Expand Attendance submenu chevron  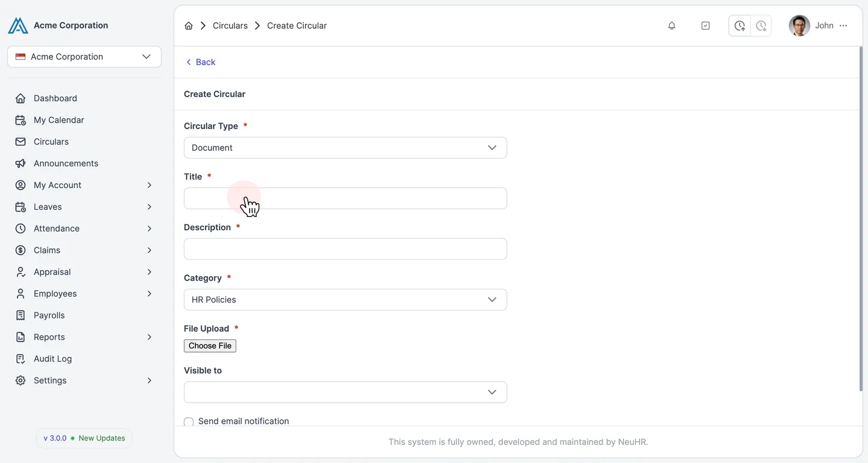[149, 228]
